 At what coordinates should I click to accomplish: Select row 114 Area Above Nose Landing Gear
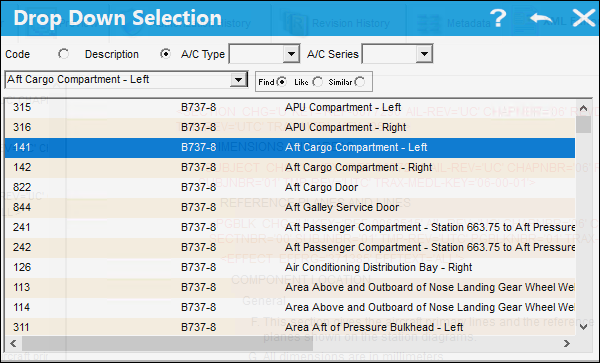point(290,308)
